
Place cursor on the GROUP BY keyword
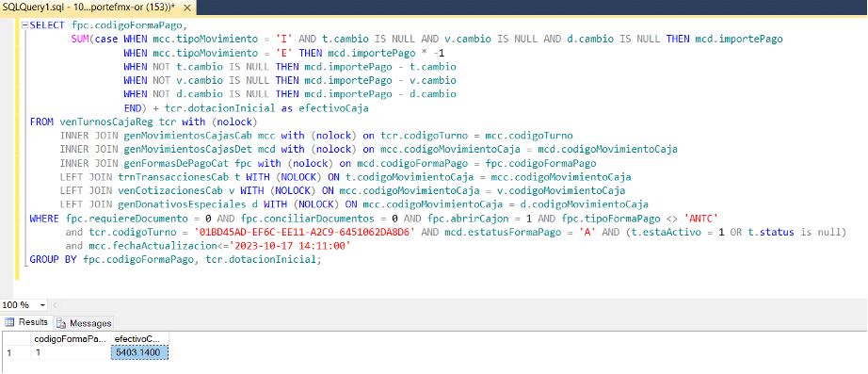[53, 259]
